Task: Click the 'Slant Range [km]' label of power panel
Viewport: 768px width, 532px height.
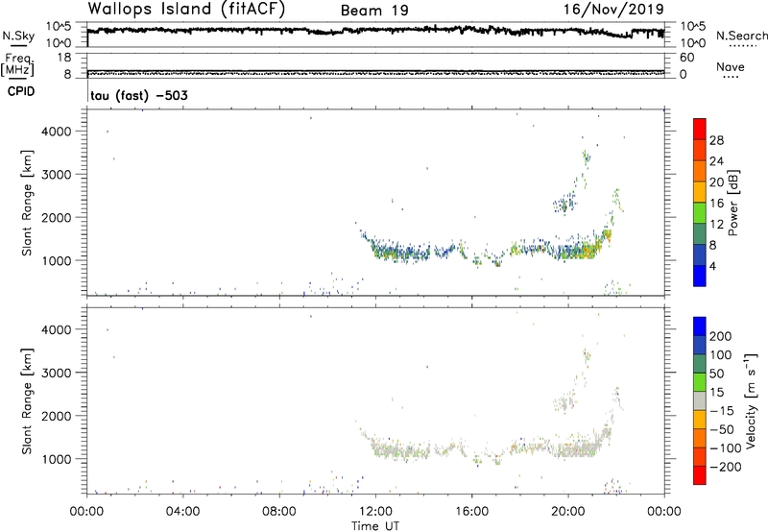Action: pyautogui.click(x=27, y=203)
